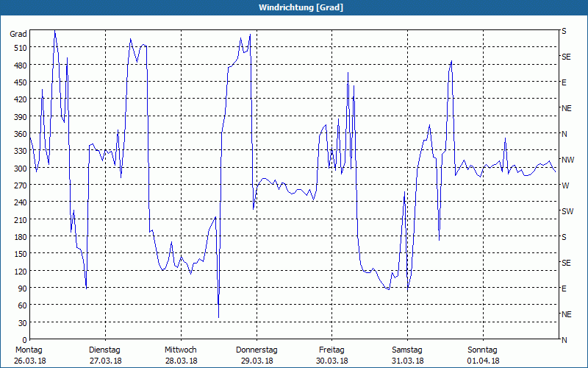The image size is (588, 368).
Task: Click the date 28.03.18
Action: 181,361
